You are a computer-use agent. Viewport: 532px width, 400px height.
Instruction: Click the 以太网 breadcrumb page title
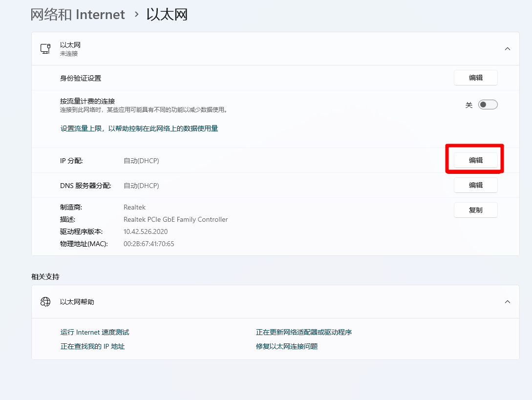pyautogui.click(x=167, y=15)
